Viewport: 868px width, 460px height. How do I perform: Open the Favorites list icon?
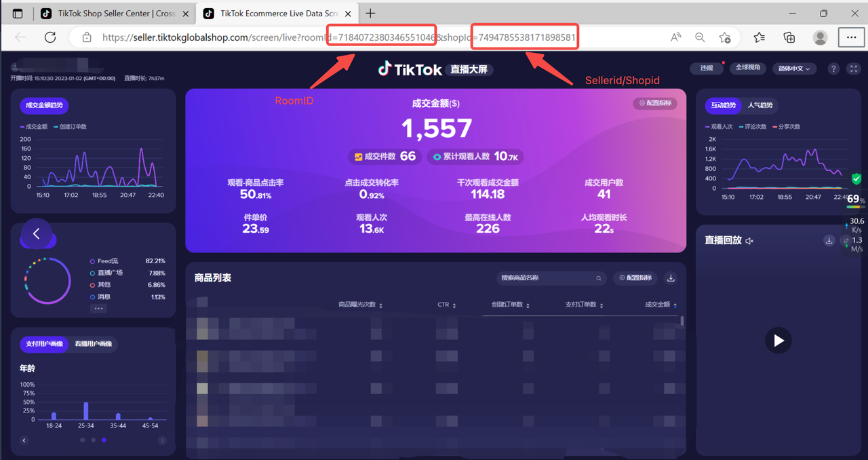(x=759, y=37)
